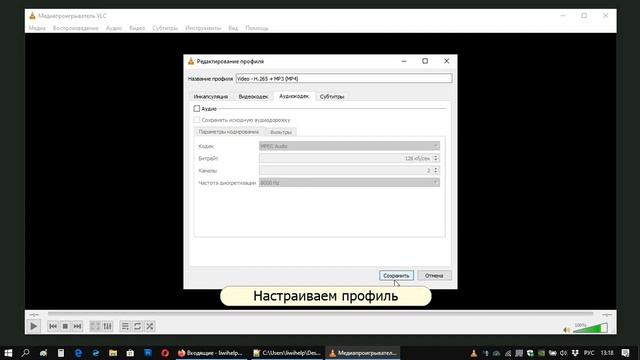The width and height of the screenshot is (640, 360).
Task: Toggle shuffle random playback icon
Action: tap(150, 326)
